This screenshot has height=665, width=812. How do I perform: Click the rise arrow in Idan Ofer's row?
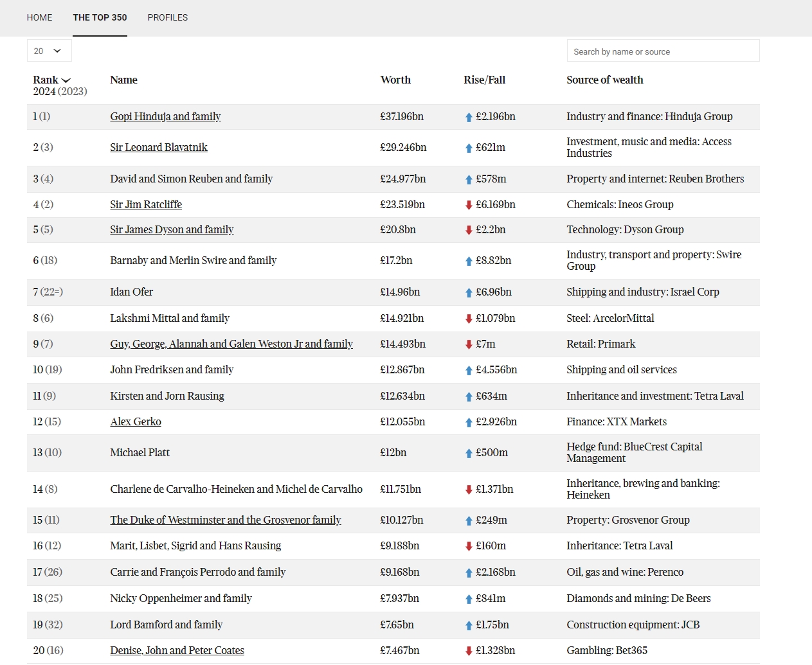[x=469, y=293]
